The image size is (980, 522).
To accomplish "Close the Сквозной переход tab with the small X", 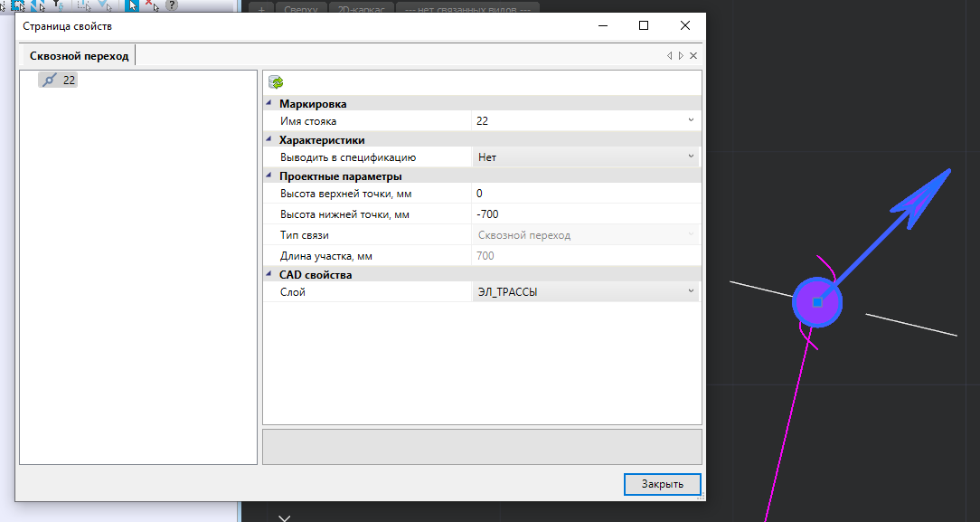I will pyautogui.click(x=693, y=56).
